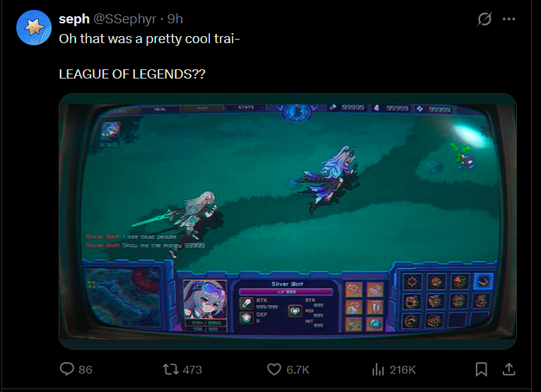Click the Grok slashed-circle icon
The width and height of the screenshot is (541, 392).
coord(484,19)
